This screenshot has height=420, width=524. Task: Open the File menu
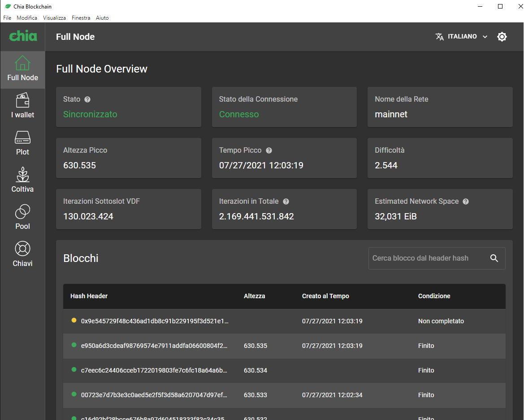[7, 17]
